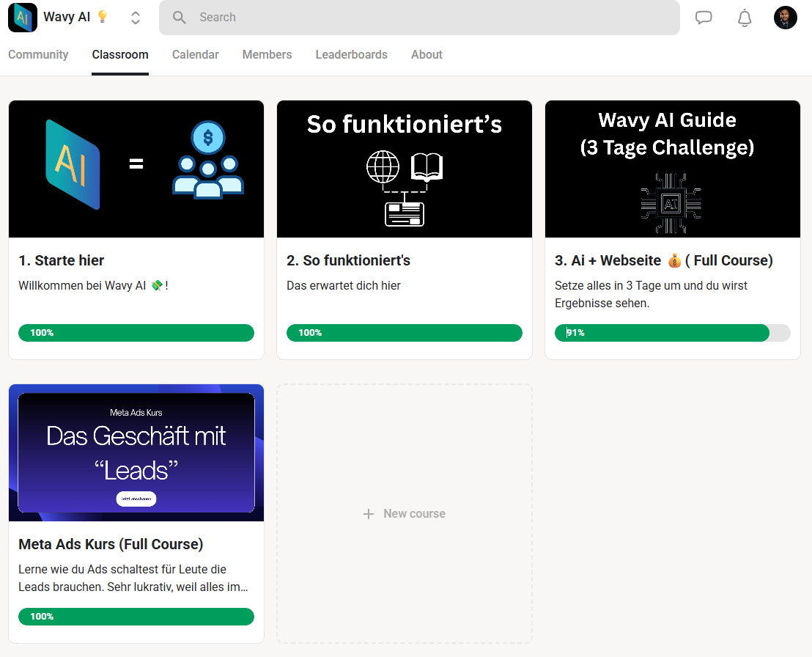Click the plus icon beside New course
812x657 pixels.
click(x=368, y=514)
